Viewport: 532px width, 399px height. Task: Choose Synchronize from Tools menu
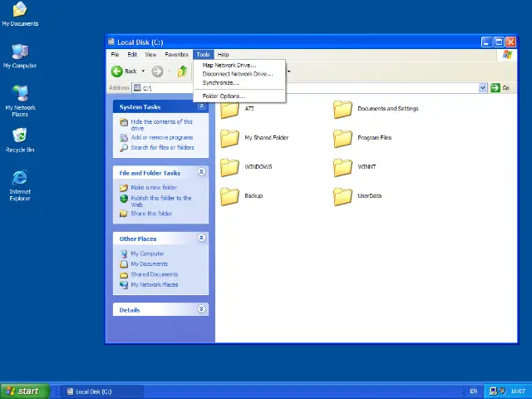point(239,83)
